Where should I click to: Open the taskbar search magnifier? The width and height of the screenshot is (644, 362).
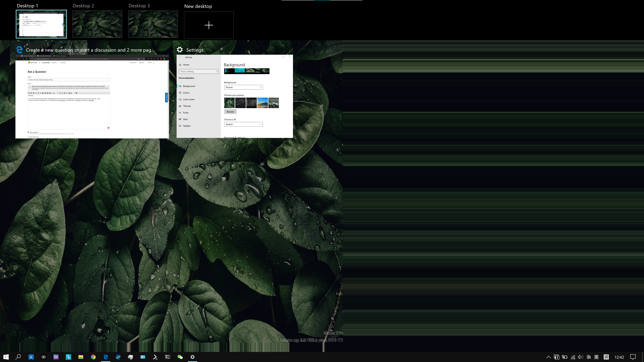click(18, 357)
